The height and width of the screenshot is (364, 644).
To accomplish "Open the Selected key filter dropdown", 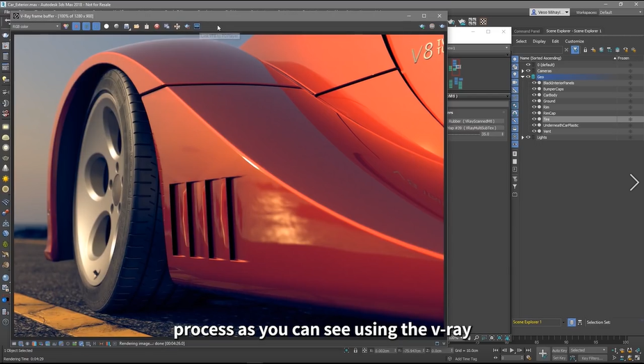I will click(588, 351).
